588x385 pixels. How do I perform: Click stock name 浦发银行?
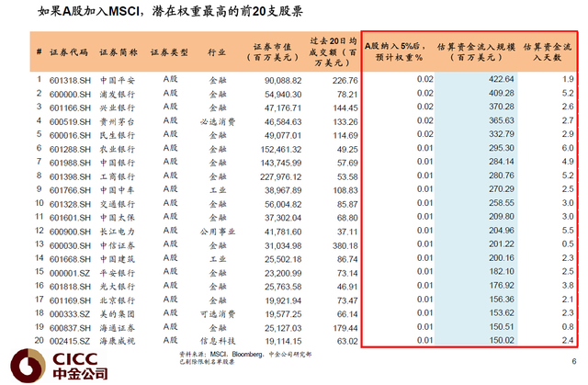coord(118,95)
